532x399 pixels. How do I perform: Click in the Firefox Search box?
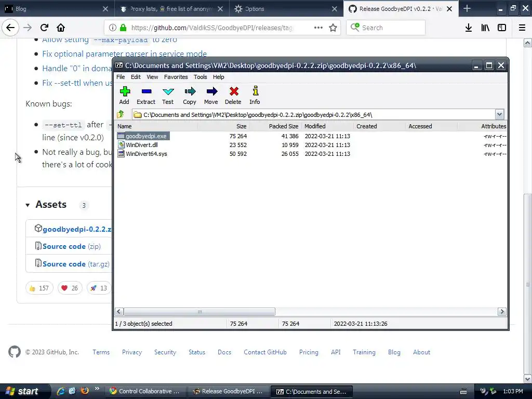point(385,28)
